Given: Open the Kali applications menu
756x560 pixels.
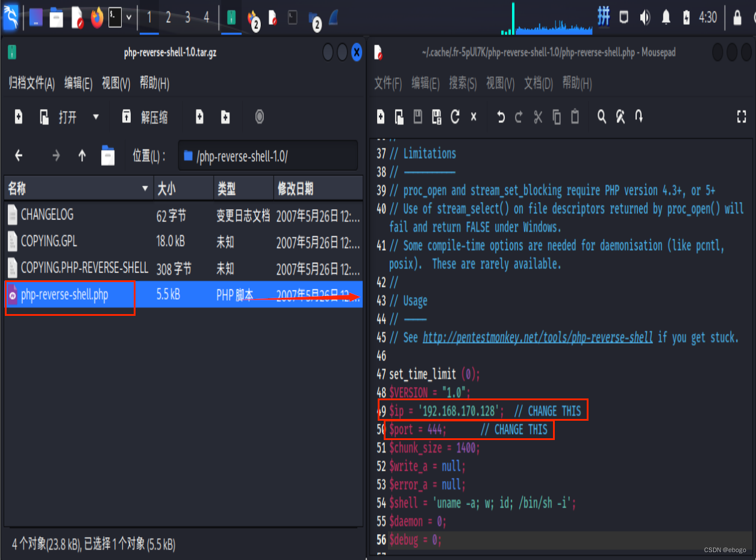Looking at the screenshot, I should click(x=10, y=17).
